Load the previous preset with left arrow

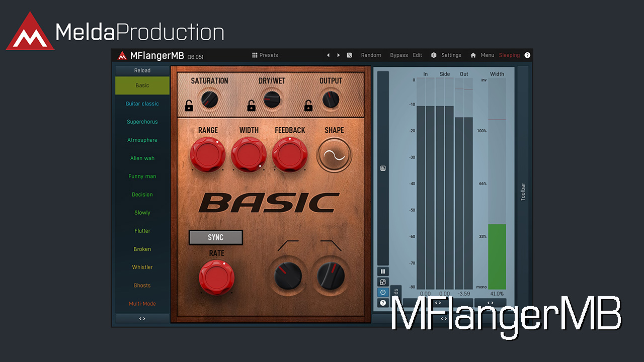click(x=328, y=55)
